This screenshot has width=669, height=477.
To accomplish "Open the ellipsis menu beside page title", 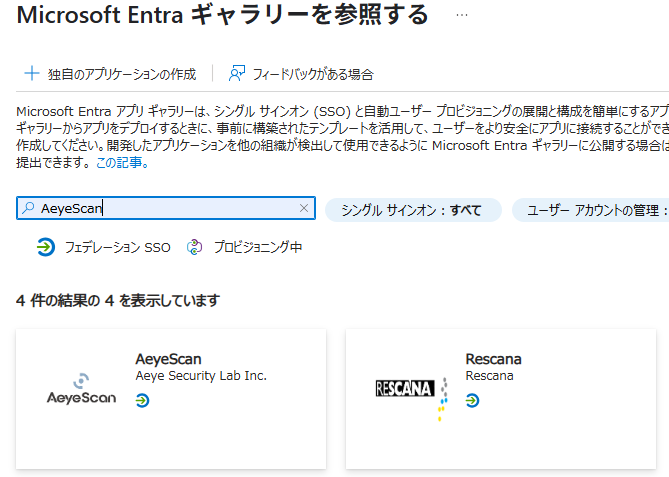I will (461, 16).
